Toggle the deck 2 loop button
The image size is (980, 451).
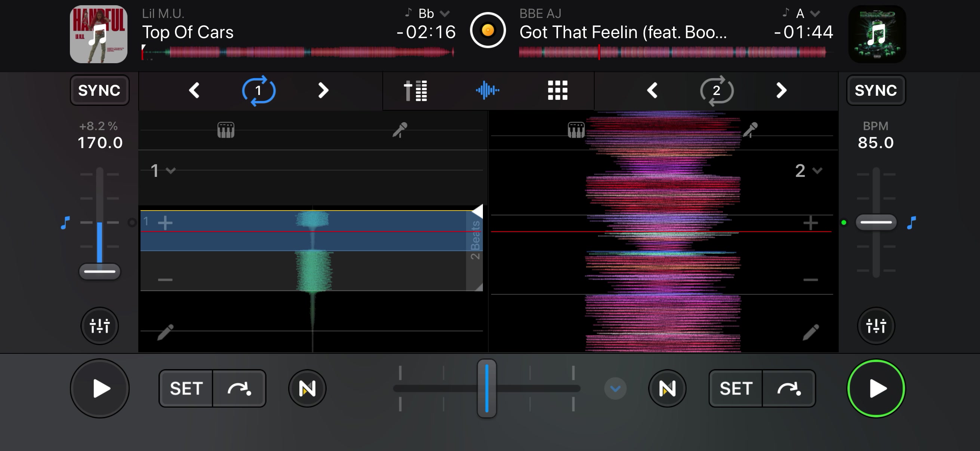point(717,90)
